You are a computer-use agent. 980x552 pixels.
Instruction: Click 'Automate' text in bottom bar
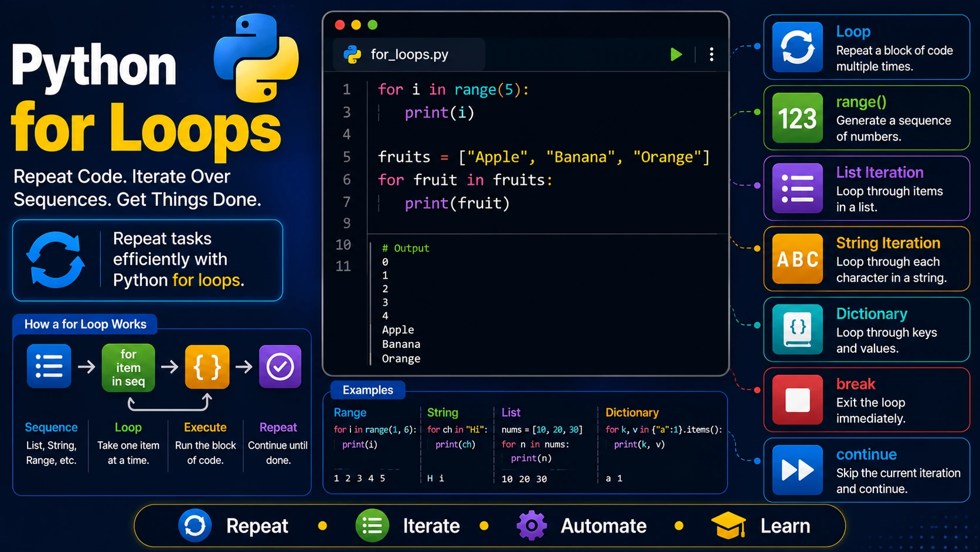[604, 526]
